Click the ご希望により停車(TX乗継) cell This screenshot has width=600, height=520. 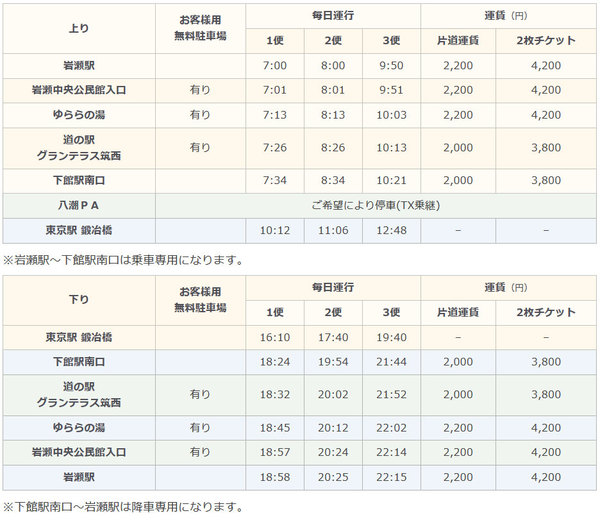point(377,205)
